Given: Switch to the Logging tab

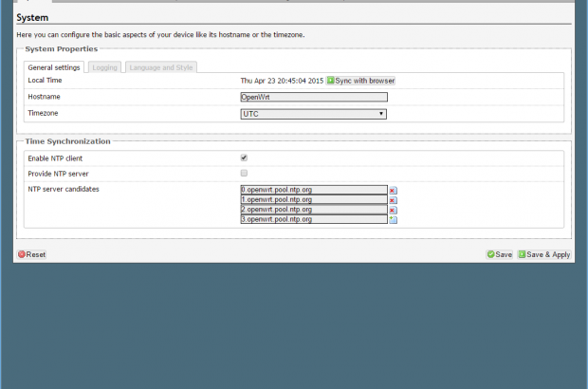Looking at the screenshot, I should tap(104, 67).
